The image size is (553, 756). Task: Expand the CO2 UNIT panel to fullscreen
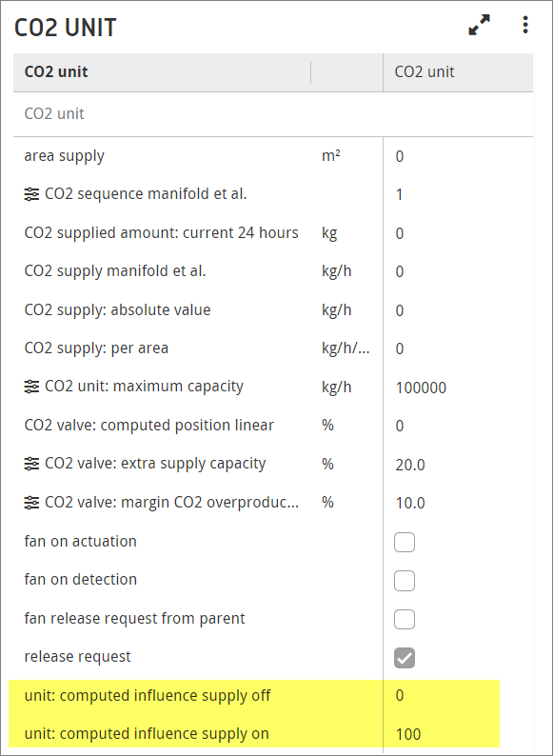coord(479,25)
